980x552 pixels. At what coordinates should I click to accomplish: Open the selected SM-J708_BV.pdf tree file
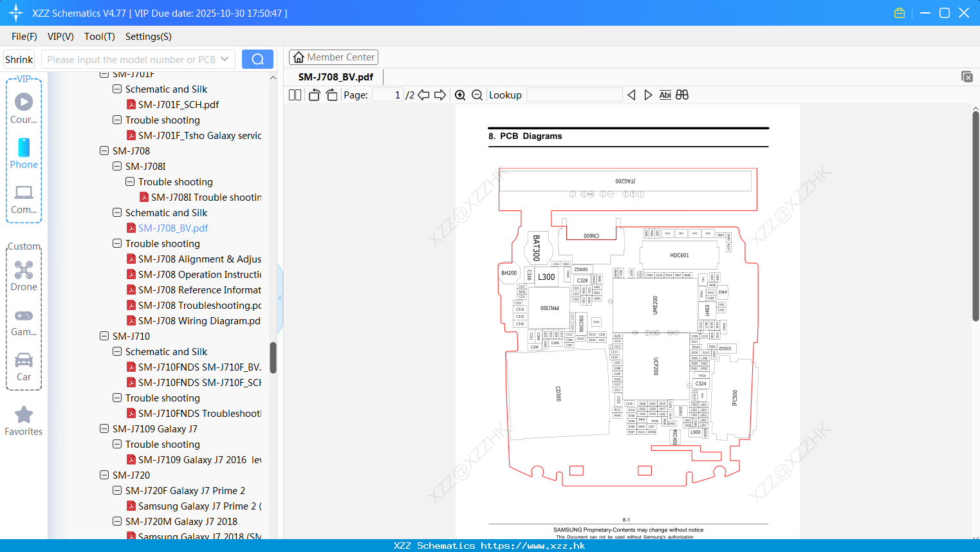coord(172,228)
